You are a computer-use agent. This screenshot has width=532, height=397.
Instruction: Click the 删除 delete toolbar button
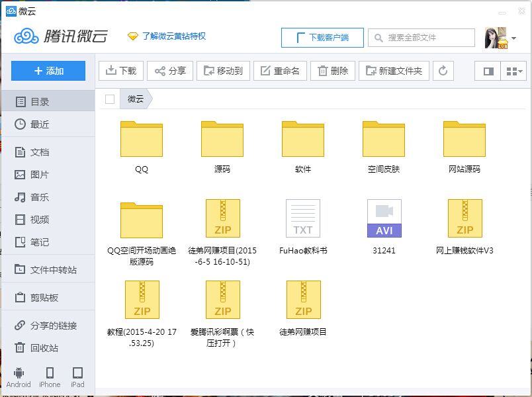point(333,71)
